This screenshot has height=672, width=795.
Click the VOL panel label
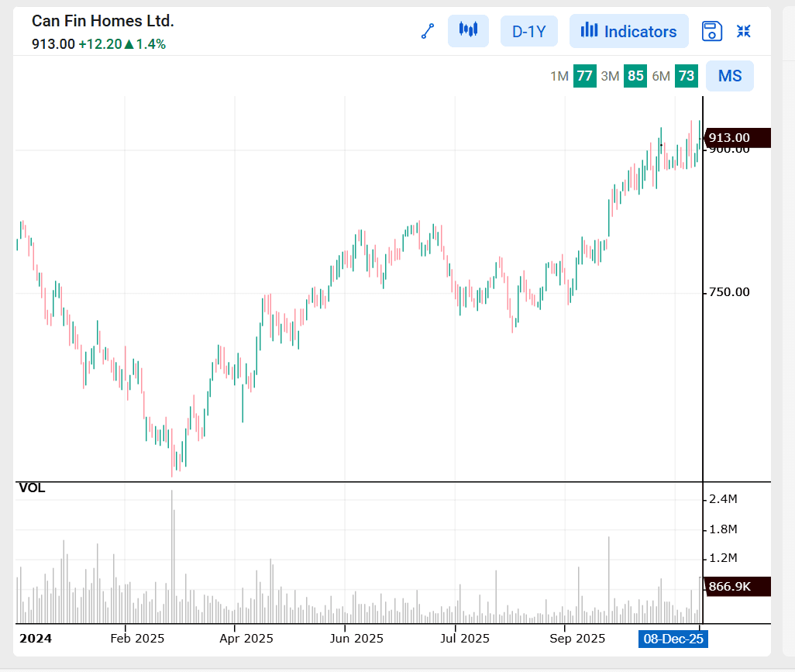pos(32,488)
